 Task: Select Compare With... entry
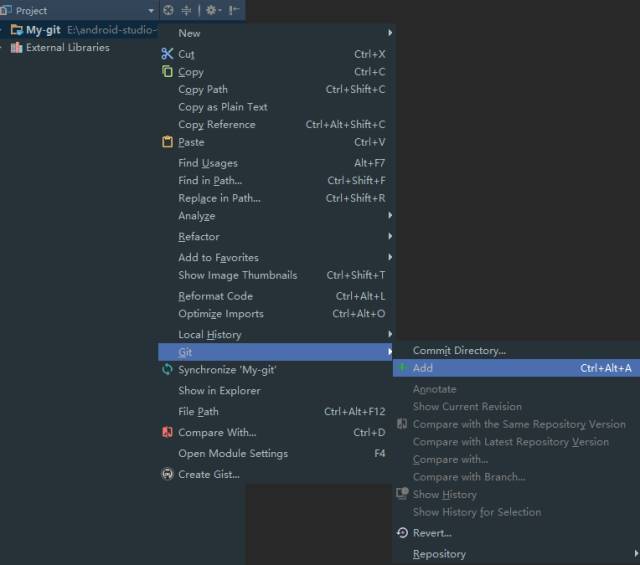(x=276, y=433)
